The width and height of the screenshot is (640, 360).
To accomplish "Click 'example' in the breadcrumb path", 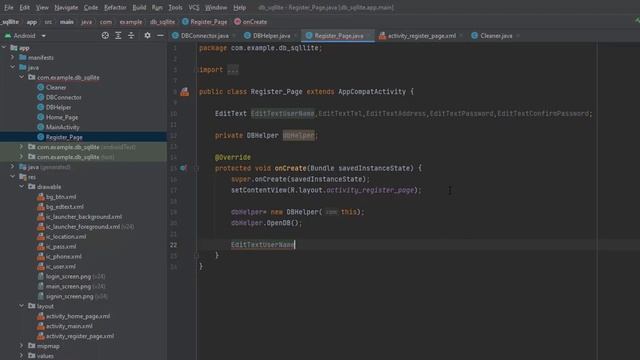I will pyautogui.click(x=131, y=22).
